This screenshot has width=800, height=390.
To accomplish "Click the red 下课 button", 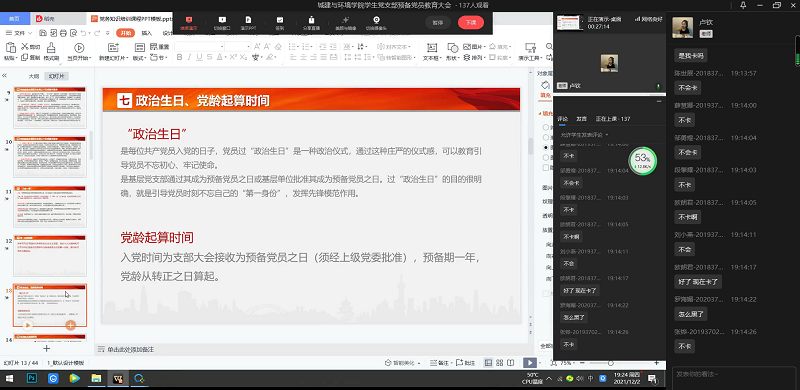I will coord(470,22).
